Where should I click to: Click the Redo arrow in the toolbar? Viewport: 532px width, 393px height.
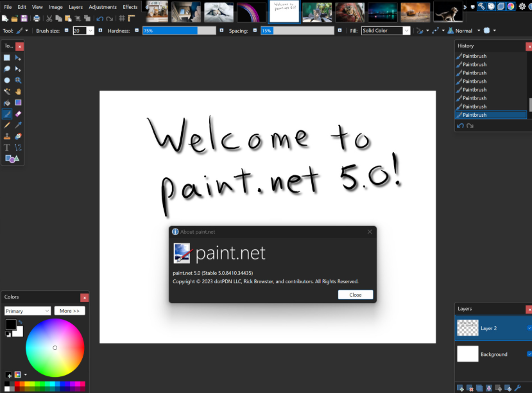pos(109,19)
